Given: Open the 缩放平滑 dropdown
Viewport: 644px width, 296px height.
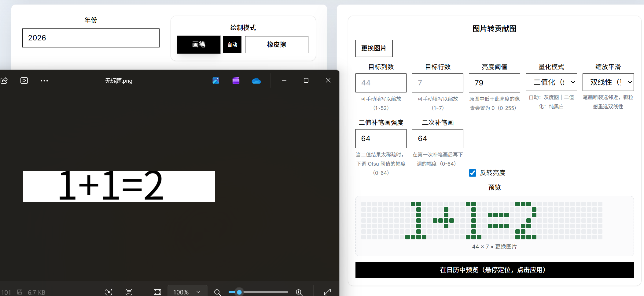Looking at the screenshot, I should point(608,82).
